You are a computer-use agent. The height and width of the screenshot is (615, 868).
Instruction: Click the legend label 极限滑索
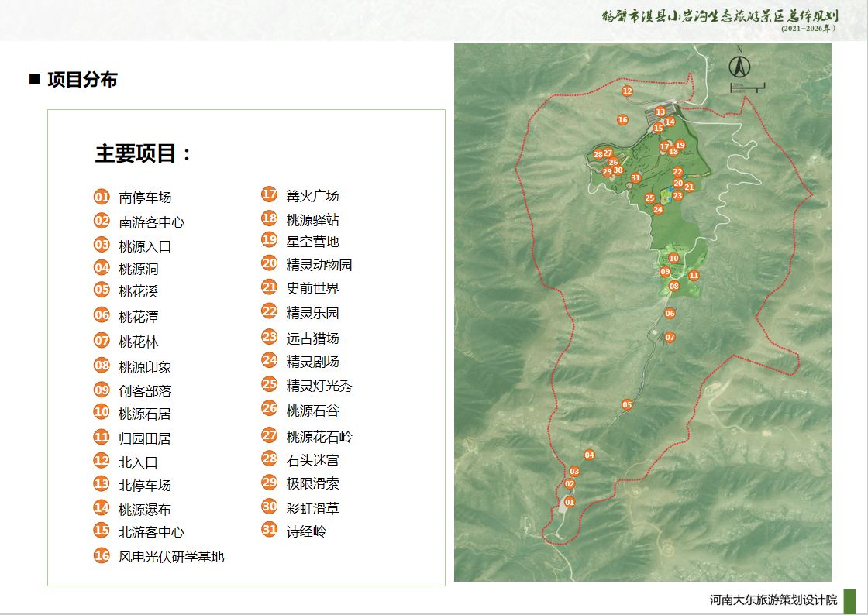[x=313, y=483]
